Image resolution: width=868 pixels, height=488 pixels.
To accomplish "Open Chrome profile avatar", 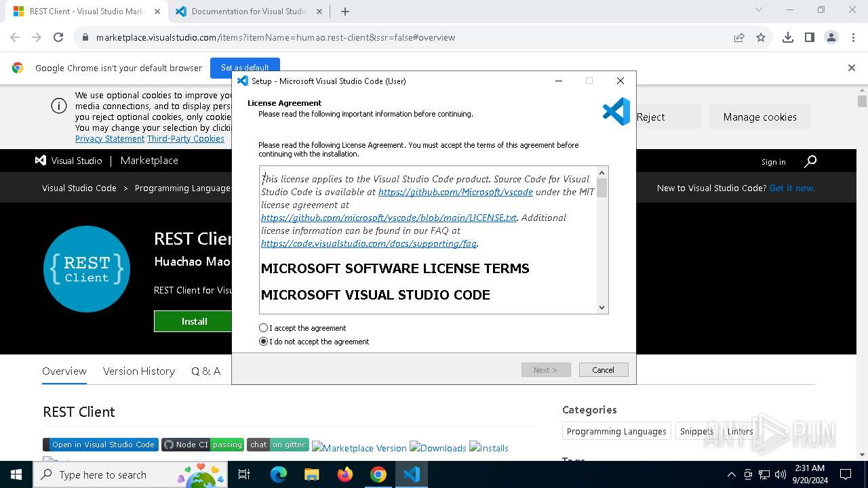I will tap(831, 37).
